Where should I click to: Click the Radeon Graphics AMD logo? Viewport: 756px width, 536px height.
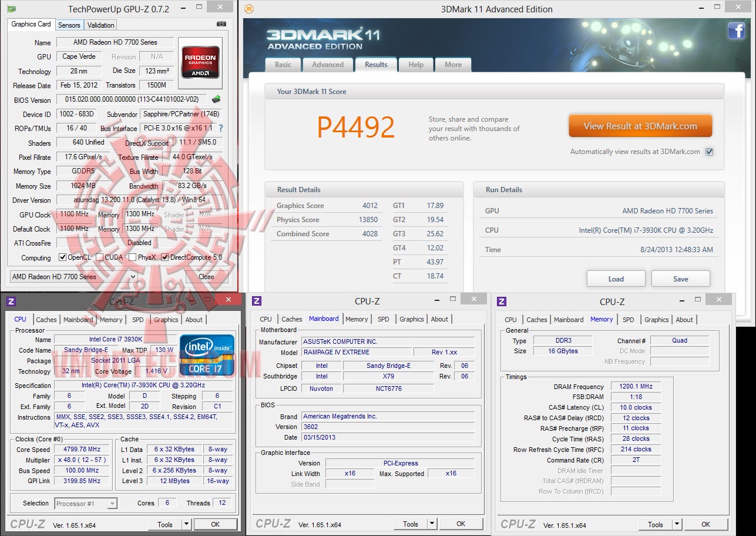click(201, 62)
